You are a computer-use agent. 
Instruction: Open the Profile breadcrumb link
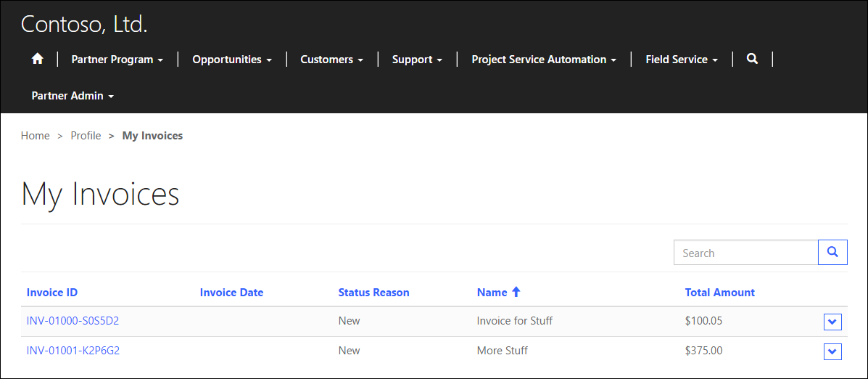86,135
